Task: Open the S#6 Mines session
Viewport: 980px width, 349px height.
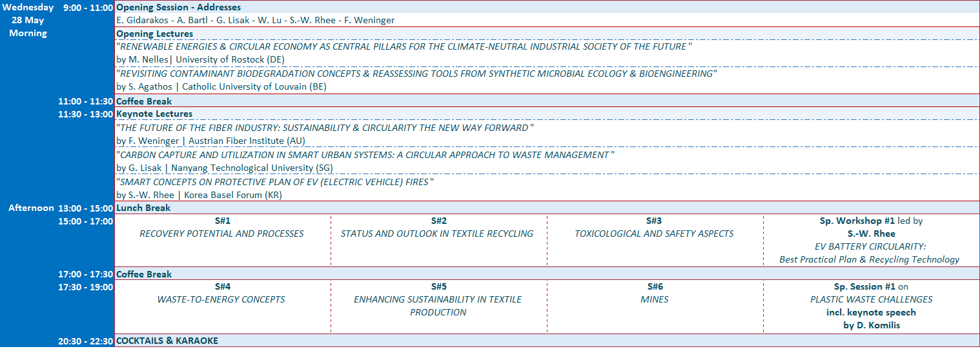Action: 654,299
